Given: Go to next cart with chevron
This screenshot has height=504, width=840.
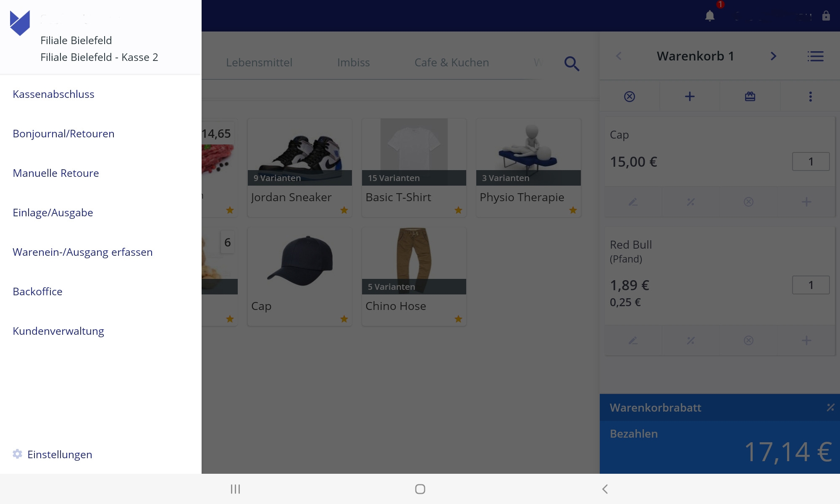Looking at the screenshot, I should pyautogui.click(x=773, y=56).
